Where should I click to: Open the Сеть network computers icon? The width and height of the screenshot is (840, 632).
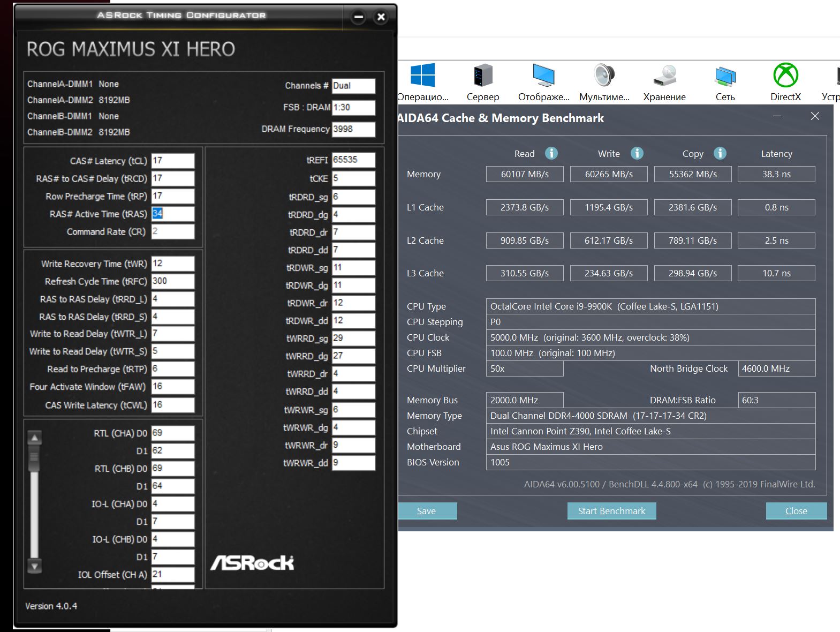pos(725,76)
